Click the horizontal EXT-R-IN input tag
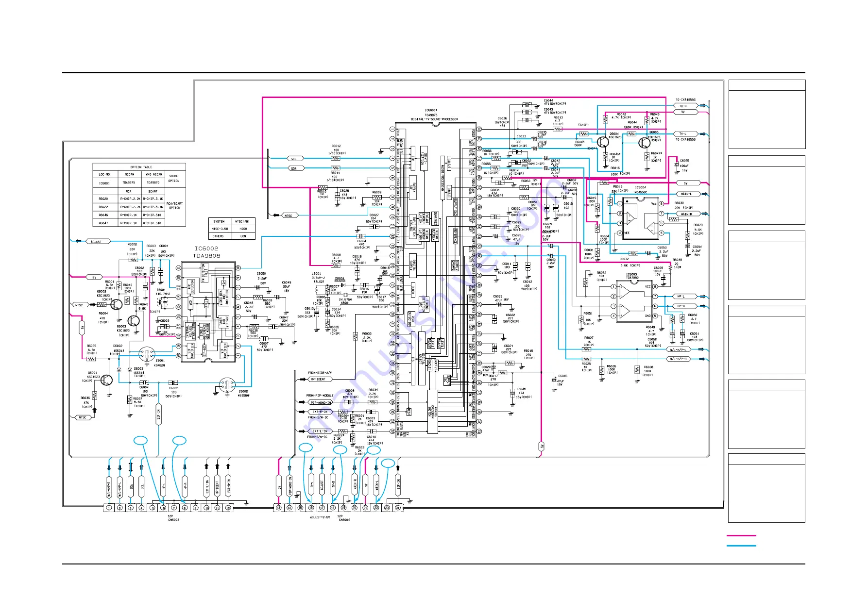 click(x=319, y=412)
